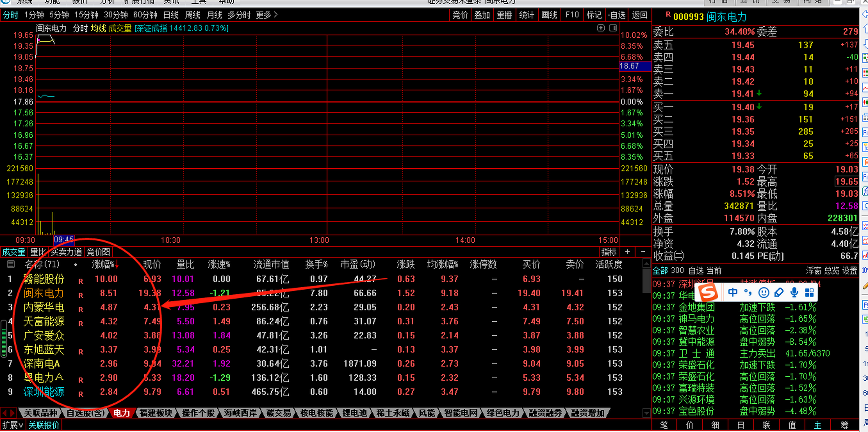Viewport: 868px width, 432px height.
Task: Open the 绿色电力 bottom tab
Action: pos(503,413)
